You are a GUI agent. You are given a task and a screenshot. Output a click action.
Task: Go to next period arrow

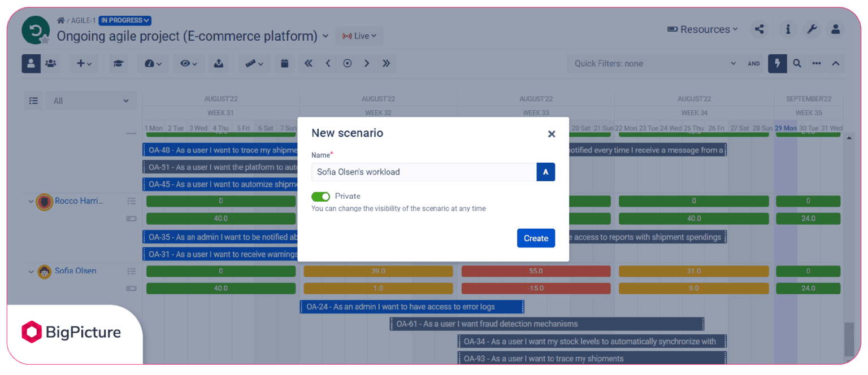[x=367, y=63]
